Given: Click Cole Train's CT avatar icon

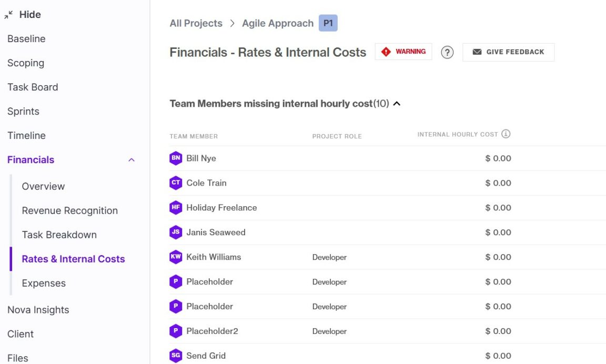Looking at the screenshot, I should pyautogui.click(x=176, y=183).
